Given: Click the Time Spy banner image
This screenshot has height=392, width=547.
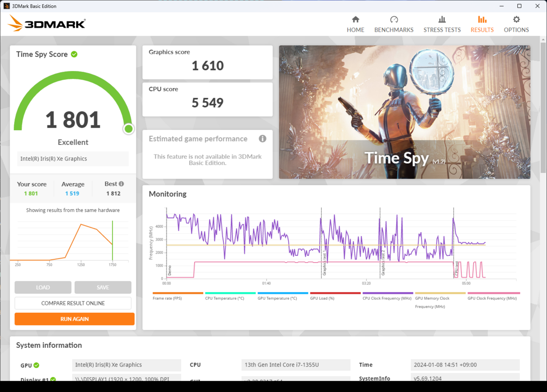Looking at the screenshot, I should [x=404, y=112].
